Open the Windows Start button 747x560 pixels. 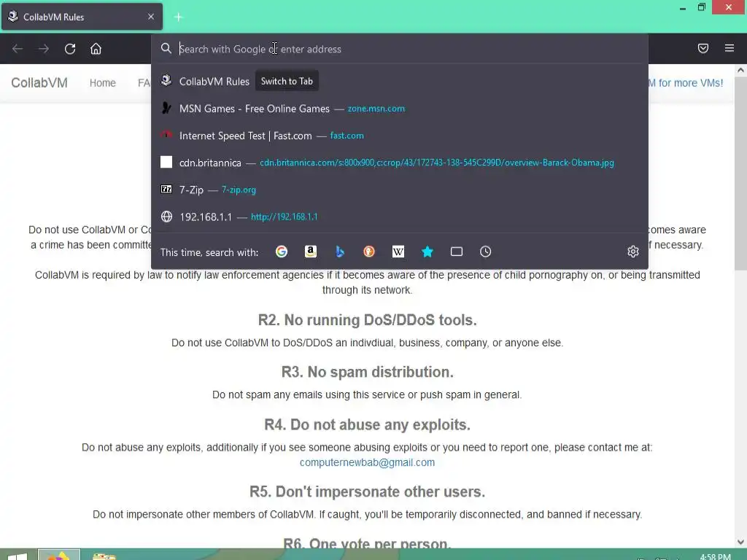pyautogui.click(x=18, y=555)
